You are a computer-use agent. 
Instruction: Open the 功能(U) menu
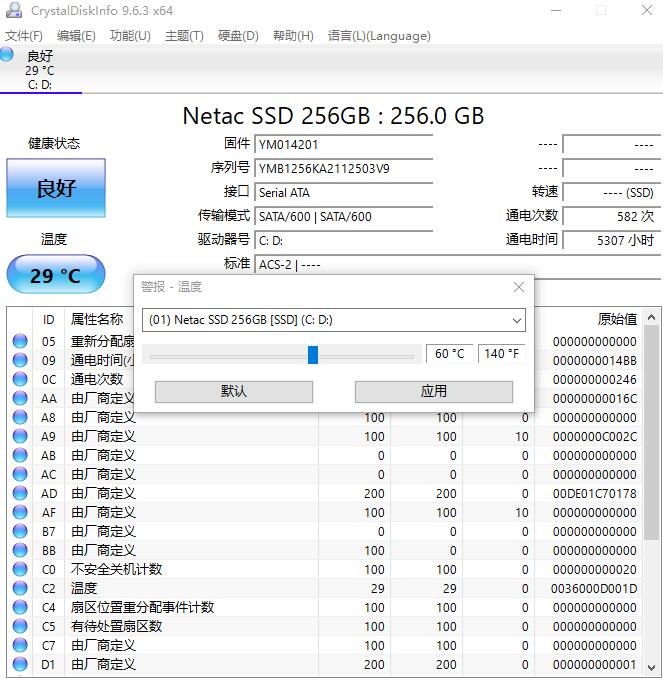pos(130,36)
